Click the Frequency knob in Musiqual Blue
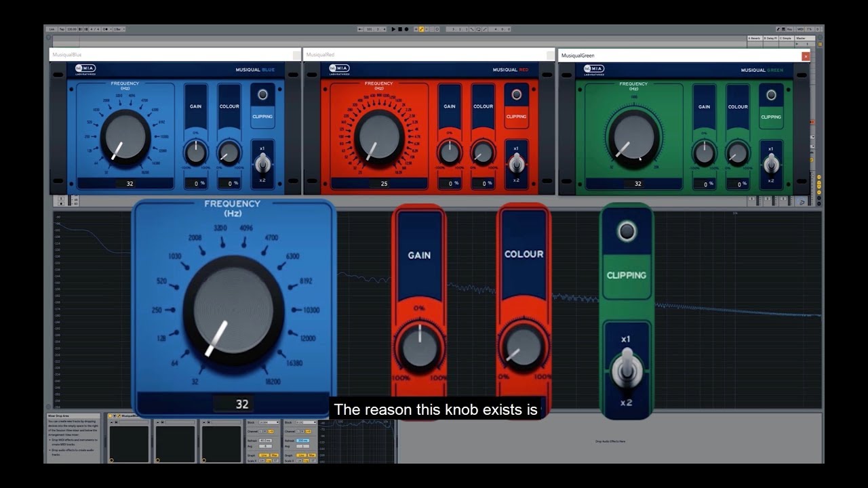The height and width of the screenshot is (488, 868). (x=125, y=137)
